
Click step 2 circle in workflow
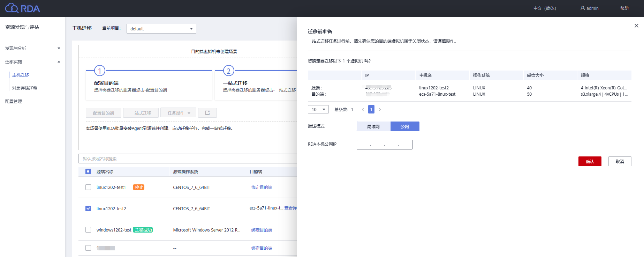(228, 71)
